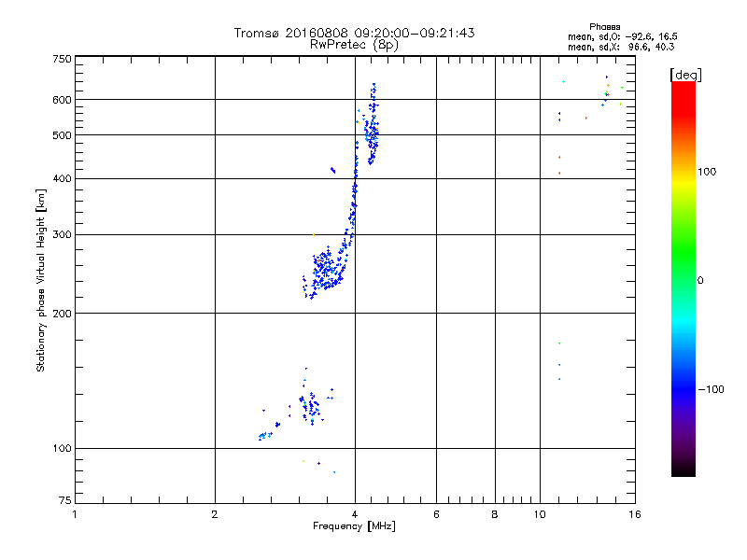Screen dimensions: 747x560
Task: Click y-axis tick label "500"
Action: coord(62,135)
